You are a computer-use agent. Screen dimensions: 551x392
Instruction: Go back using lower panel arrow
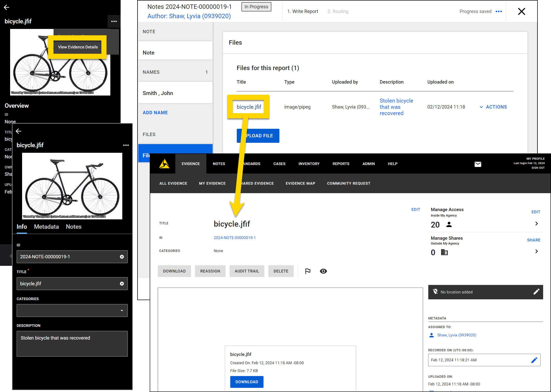point(18,131)
